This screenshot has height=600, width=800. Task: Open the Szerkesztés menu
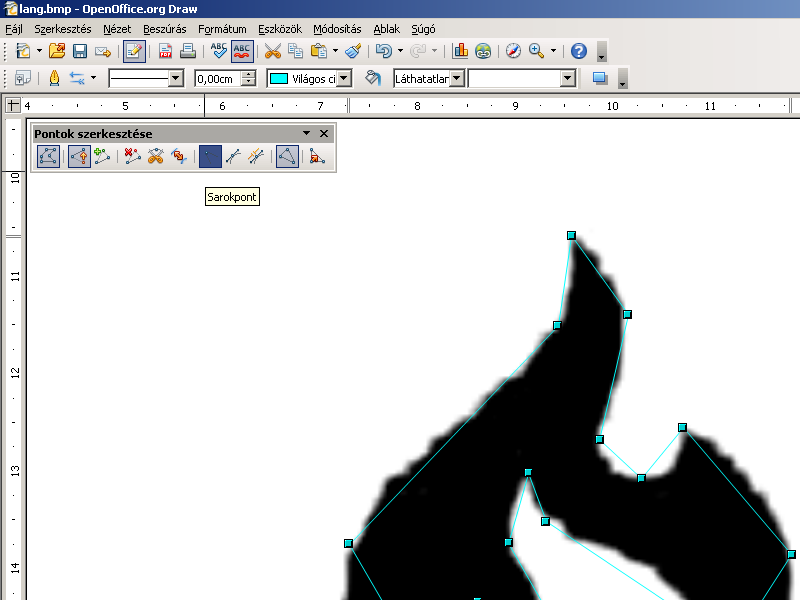click(63, 29)
